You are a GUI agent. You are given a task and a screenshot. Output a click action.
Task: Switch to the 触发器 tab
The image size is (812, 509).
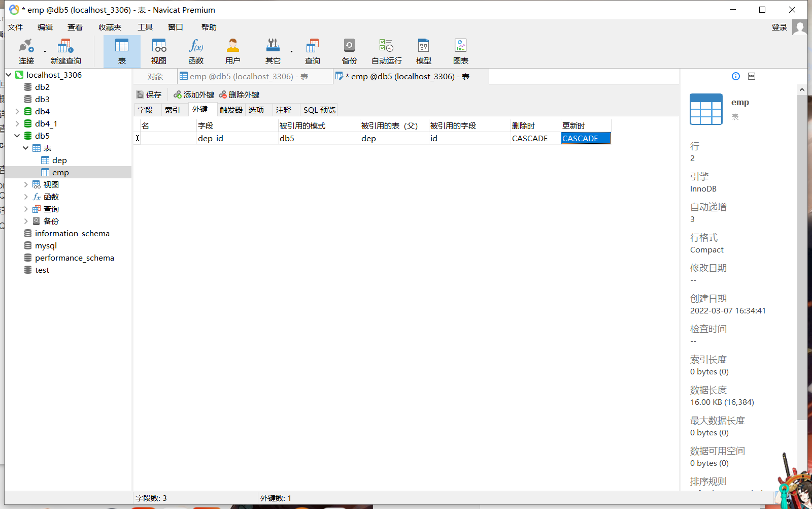pyautogui.click(x=231, y=109)
